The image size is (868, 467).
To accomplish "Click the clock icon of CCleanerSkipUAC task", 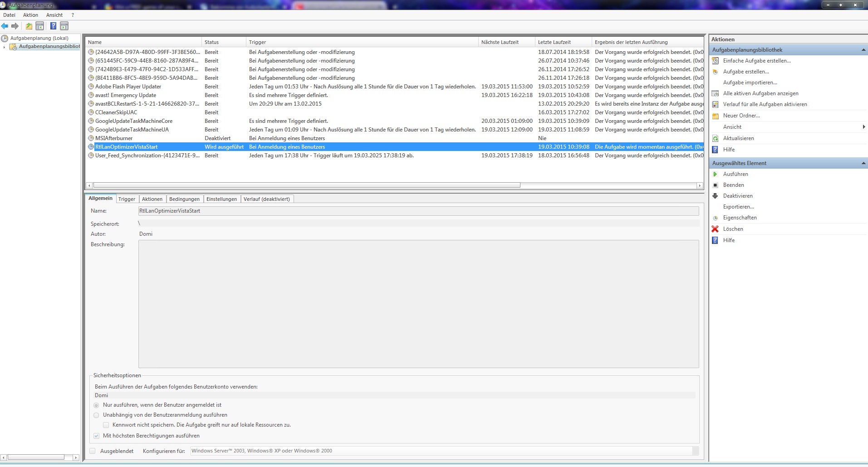I will pyautogui.click(x=91, y=112).
